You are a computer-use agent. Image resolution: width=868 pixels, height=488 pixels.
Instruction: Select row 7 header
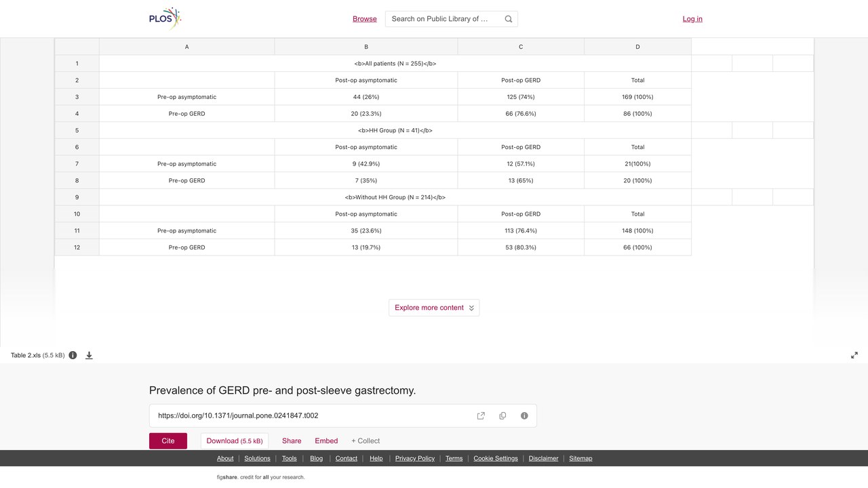coord(77,164)
